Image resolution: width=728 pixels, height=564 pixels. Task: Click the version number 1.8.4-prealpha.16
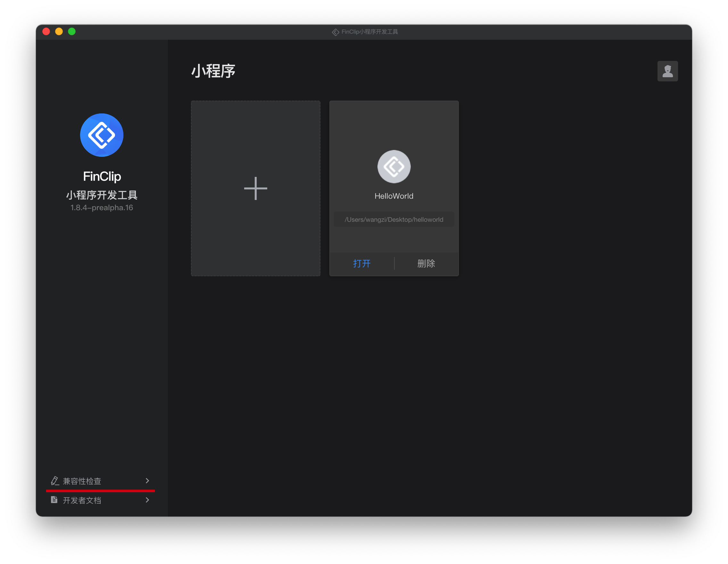[102, 208]
